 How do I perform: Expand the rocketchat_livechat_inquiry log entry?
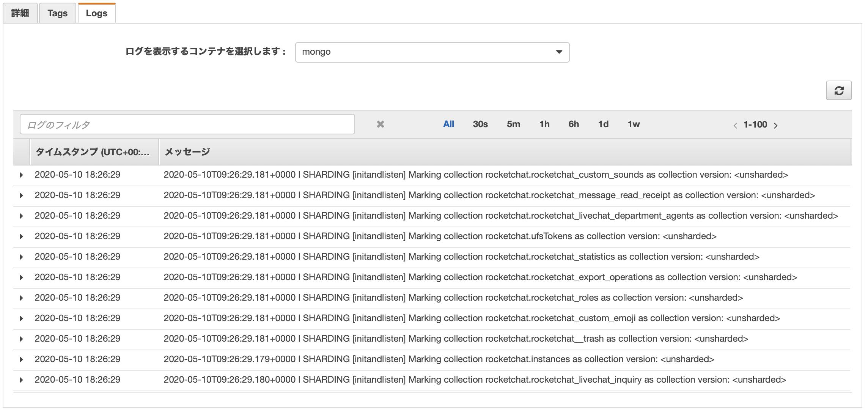coord(21,380)
